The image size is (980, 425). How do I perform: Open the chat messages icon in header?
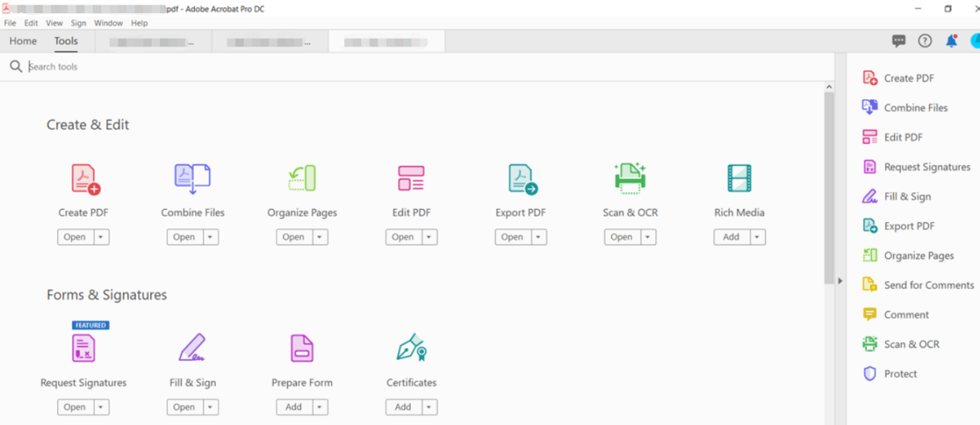tap(899, 41)
